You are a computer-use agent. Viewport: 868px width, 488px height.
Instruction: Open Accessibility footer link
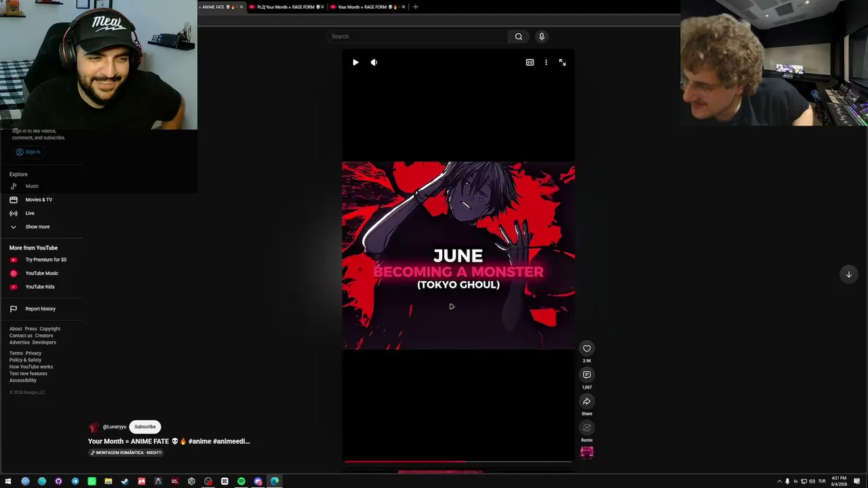click(23, 380)
